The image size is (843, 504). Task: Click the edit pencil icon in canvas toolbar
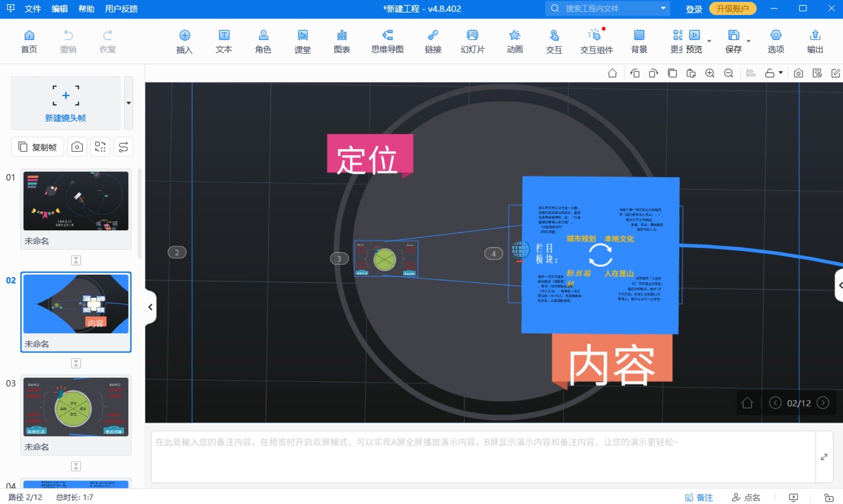point(836,73)
